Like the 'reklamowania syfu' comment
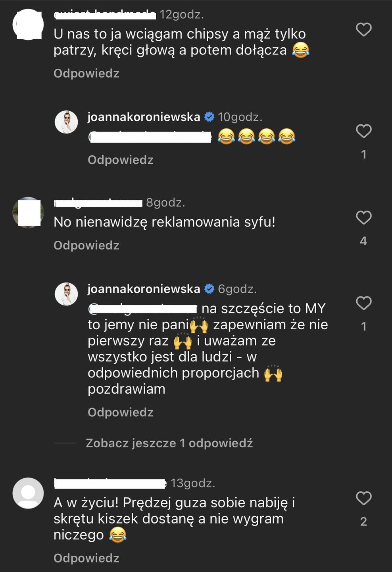 (x=363, y=218)
